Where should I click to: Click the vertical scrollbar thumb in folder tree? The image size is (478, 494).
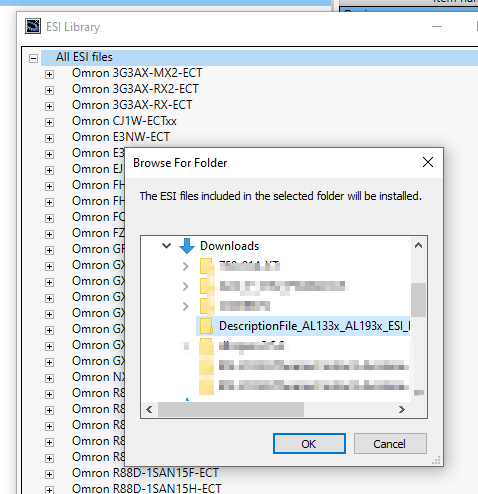pos(419,300)
